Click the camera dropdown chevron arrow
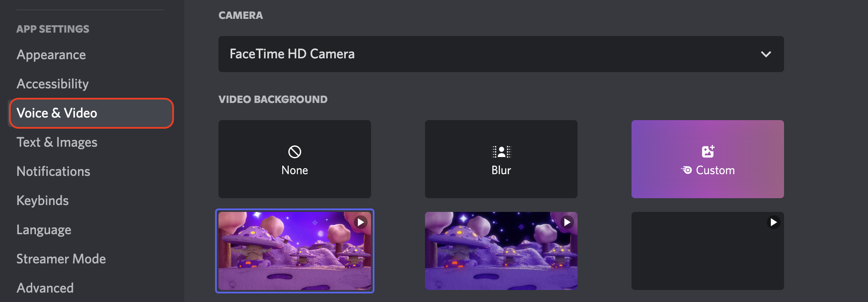The image size is (868, 302). 766,54
